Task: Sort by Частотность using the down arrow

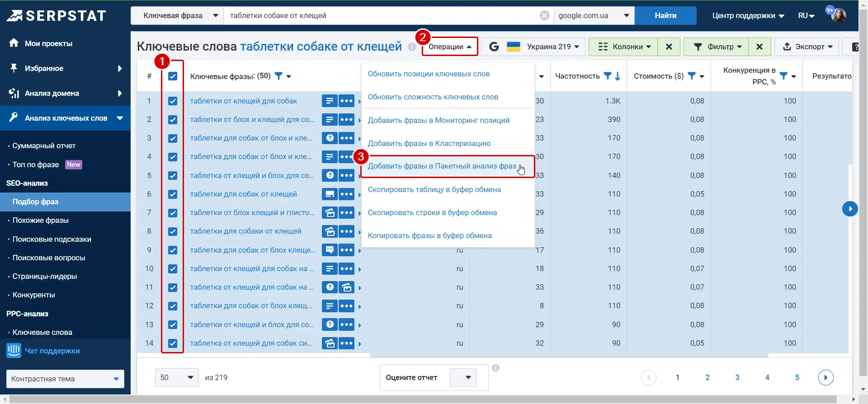Action: click(618, 76)
